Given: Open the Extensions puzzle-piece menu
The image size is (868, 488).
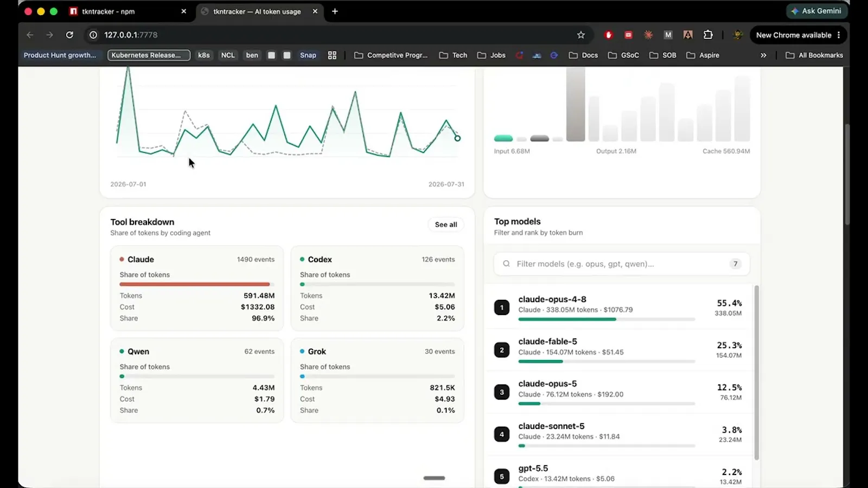Looking at the screenshot, I should [708, 35].
